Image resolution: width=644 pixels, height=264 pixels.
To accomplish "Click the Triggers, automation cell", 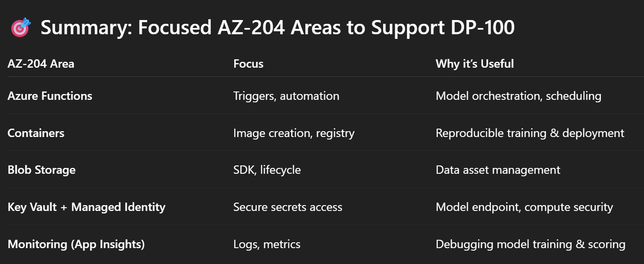I will point(286,96).
